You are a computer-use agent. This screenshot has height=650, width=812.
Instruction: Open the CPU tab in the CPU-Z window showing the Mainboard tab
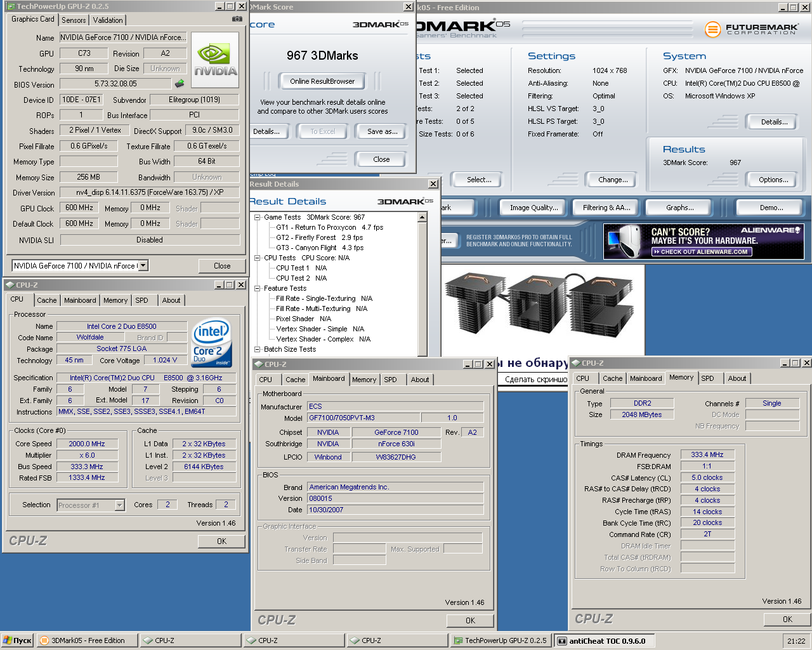coord(266,380)
